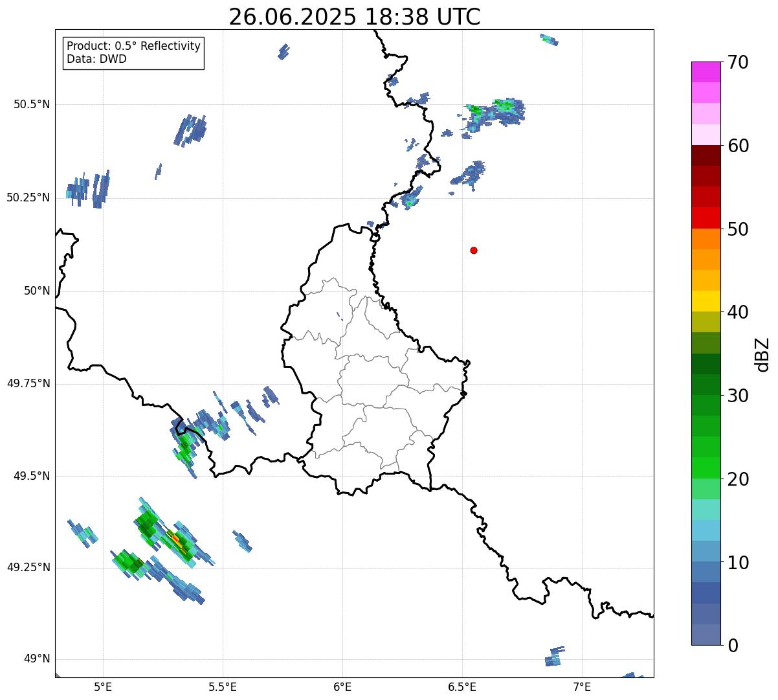Click the yellow colorbar segment above 40
This screenshot has height=700, width=778.
(x=706, y=301)
